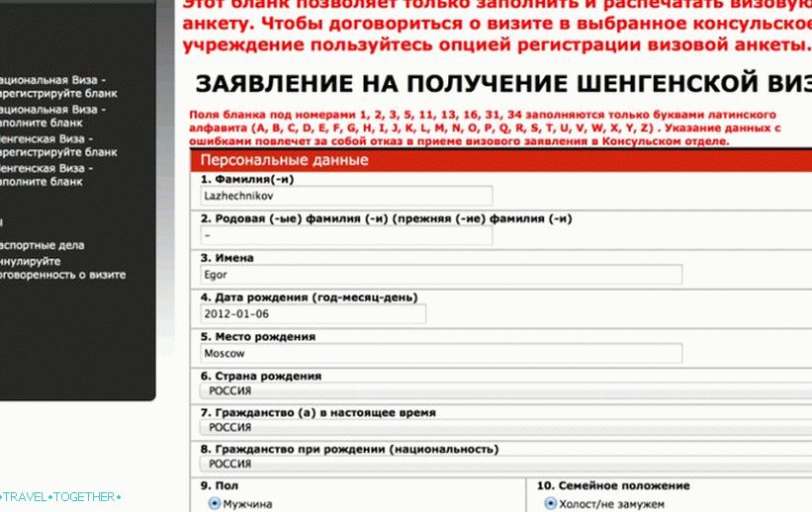The height and width of the screenshot is (512, 812).
Task: Select the Мужчина radio button
Action: point(214,503)
